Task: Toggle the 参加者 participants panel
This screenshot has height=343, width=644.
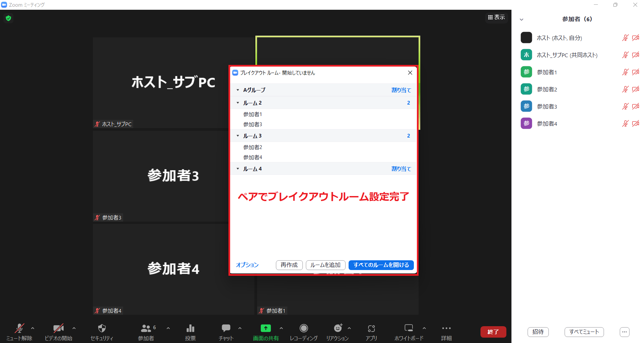Action: (x=146, y=328)
